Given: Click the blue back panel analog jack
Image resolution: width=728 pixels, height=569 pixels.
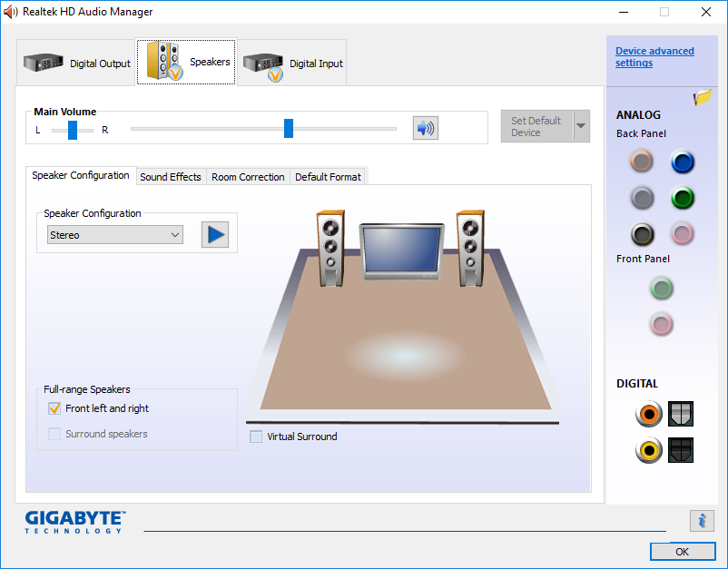Looking at the screenshot, I should coord(682,162).
